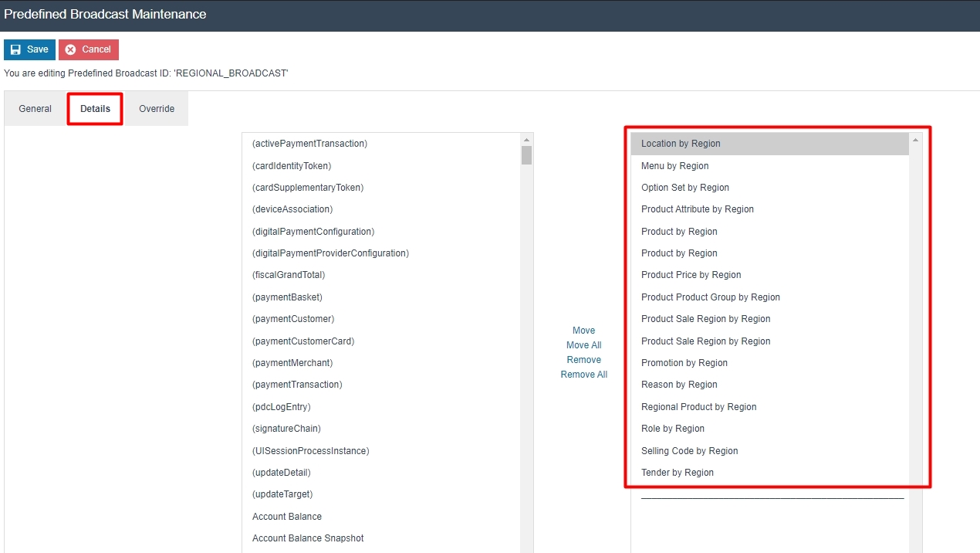
Task: Click the Move All link
Action: tap(583, 344)
